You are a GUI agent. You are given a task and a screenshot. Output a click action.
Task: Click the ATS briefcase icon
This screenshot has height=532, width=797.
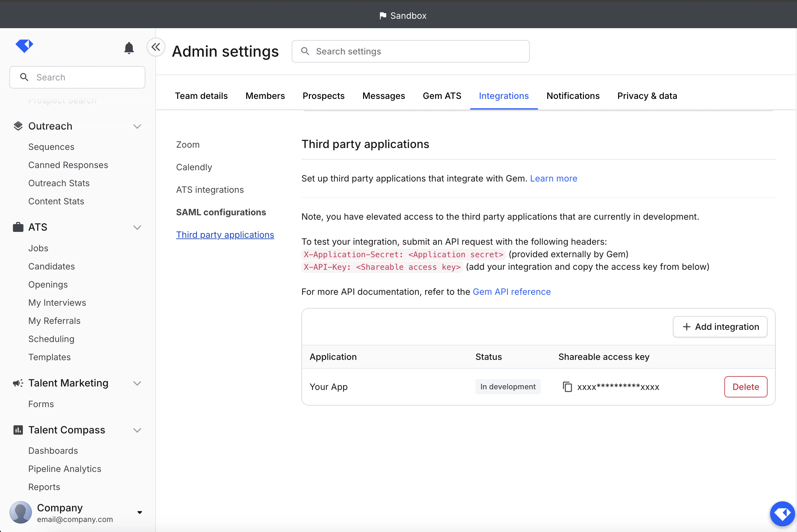coord(18,227)
